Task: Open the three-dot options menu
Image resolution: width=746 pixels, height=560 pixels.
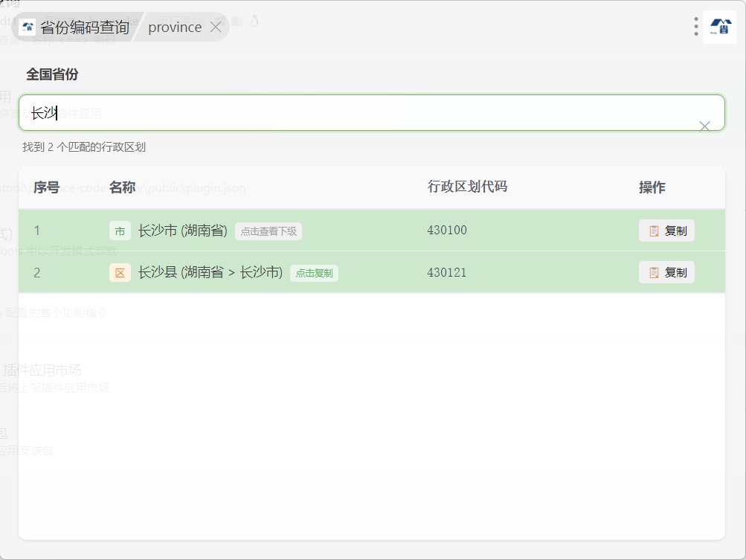Action: pyautogui.click(x=695, y=27)
